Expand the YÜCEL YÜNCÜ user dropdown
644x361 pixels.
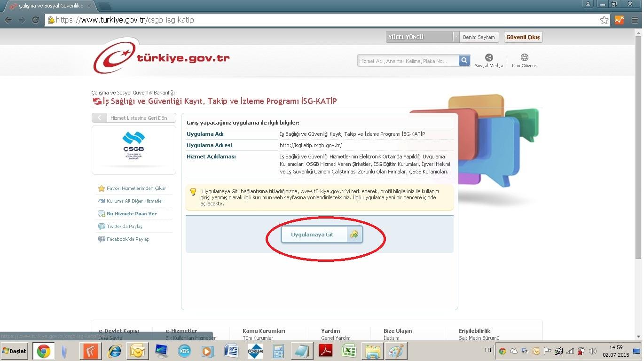pos(456,37)
